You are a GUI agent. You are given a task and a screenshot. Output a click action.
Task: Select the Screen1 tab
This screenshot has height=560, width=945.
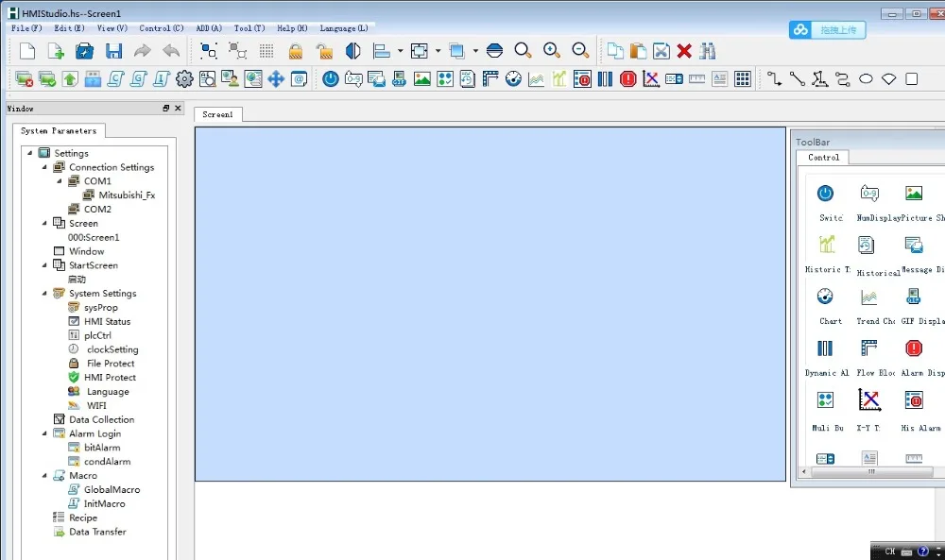tap(217, 114)
